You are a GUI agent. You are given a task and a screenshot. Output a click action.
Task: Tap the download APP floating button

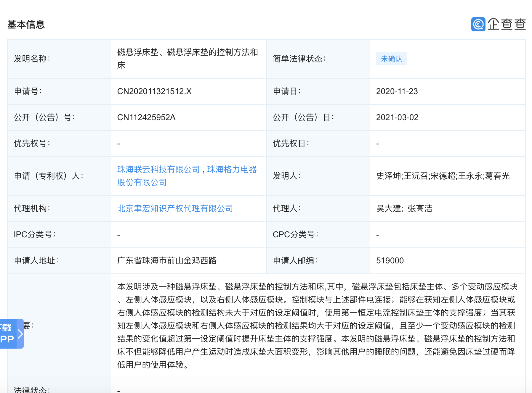tap(8, 334)
